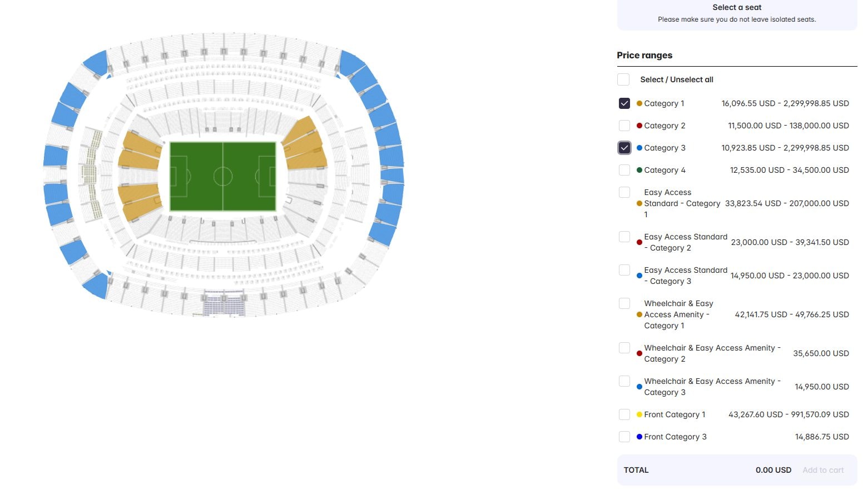Select the blue section at stadium's top-left corner
868x495 pixels.
(97, 62)
